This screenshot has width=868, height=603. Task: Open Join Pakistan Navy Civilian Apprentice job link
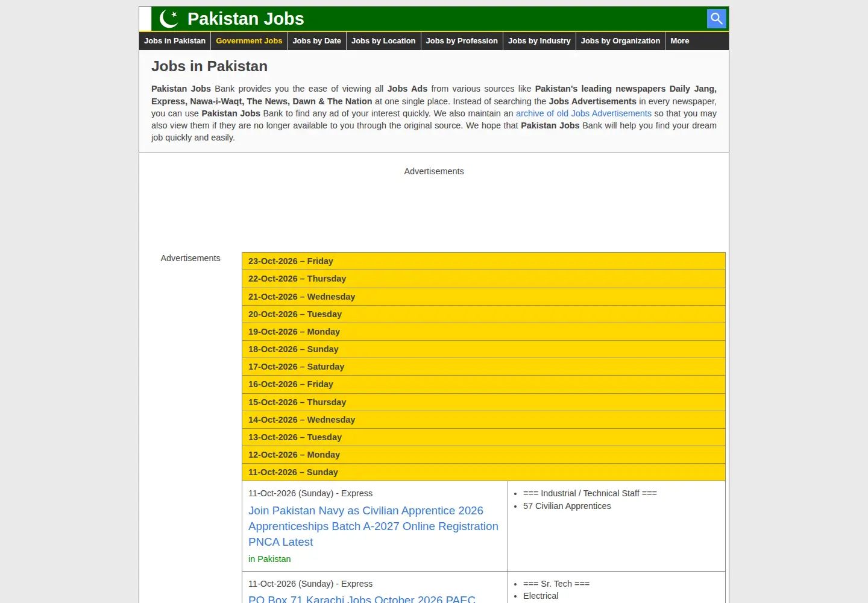tap(373, 526)
